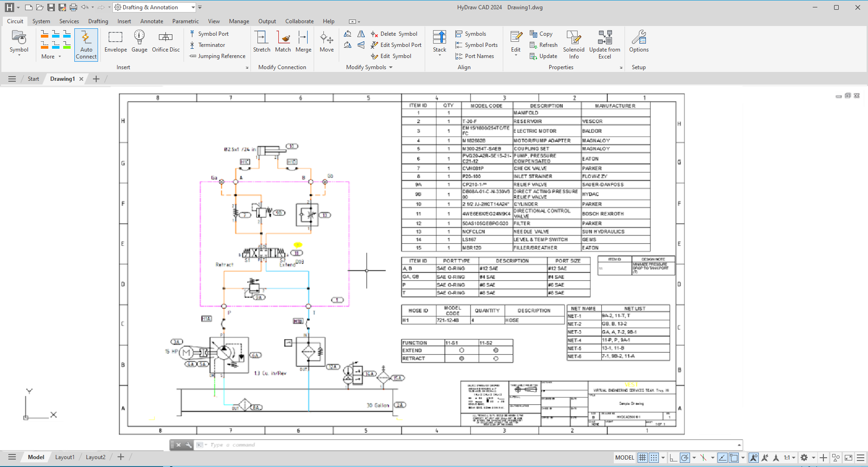Toggle 2D object snap
Image resolution: width=868 pixels, height=467 pixels.
tap(734, 458)
